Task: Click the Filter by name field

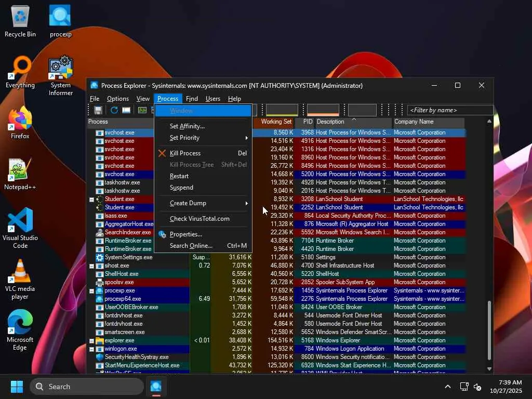Action: [449, 110]
